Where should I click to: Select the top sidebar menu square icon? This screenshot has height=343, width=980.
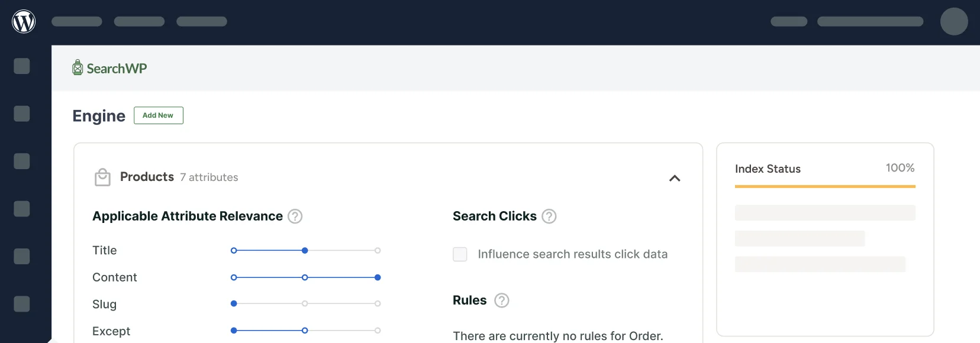[22, 66]
